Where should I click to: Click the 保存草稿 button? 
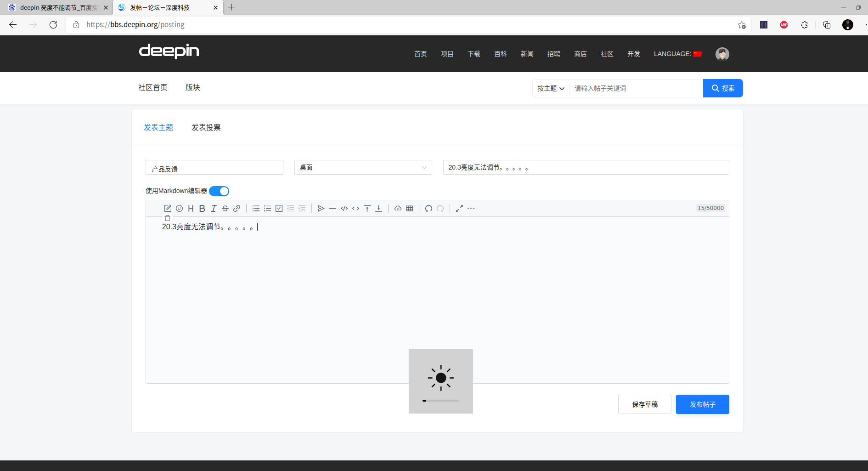[x=645, y=404]
